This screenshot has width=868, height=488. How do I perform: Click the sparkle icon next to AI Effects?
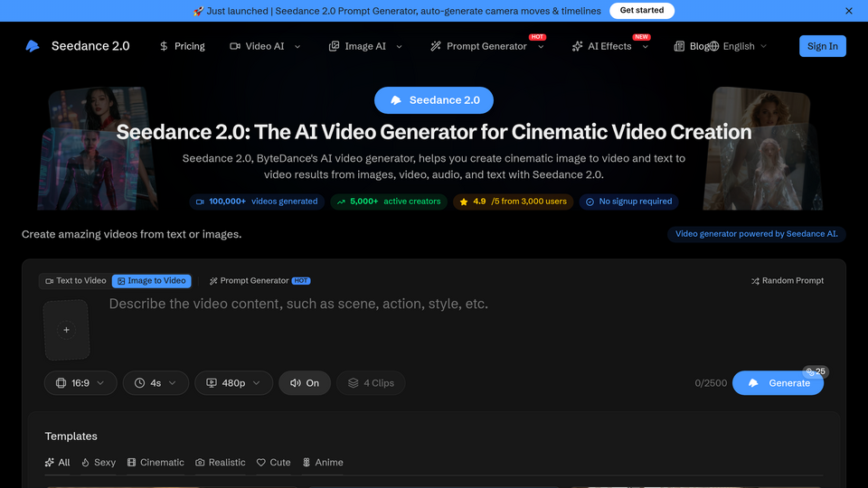577,46
